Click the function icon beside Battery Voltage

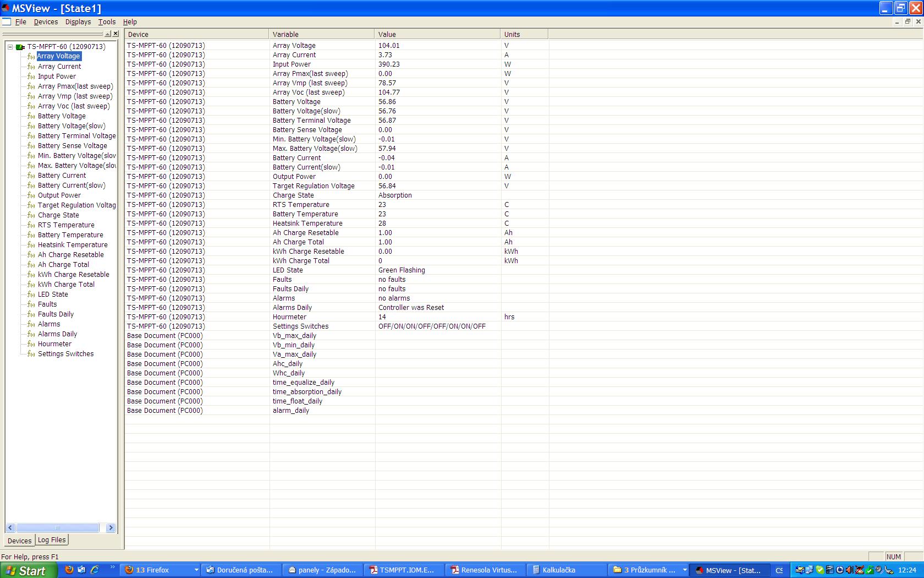pos(31,116)
